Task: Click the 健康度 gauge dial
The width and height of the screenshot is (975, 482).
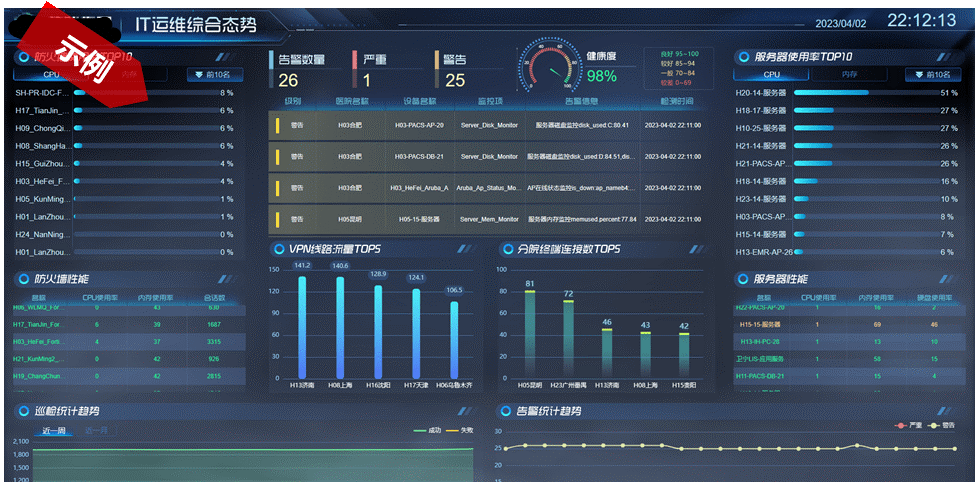Action: [x=549, y=66]
